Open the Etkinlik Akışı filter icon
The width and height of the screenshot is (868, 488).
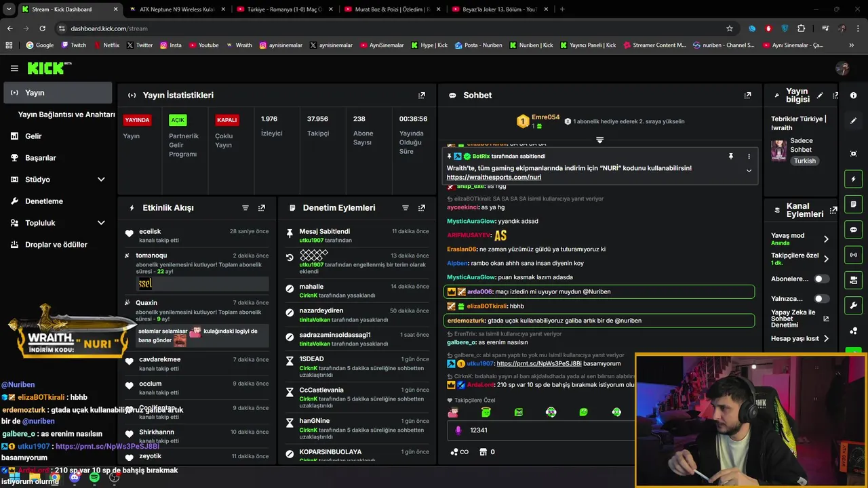point(245,208)
